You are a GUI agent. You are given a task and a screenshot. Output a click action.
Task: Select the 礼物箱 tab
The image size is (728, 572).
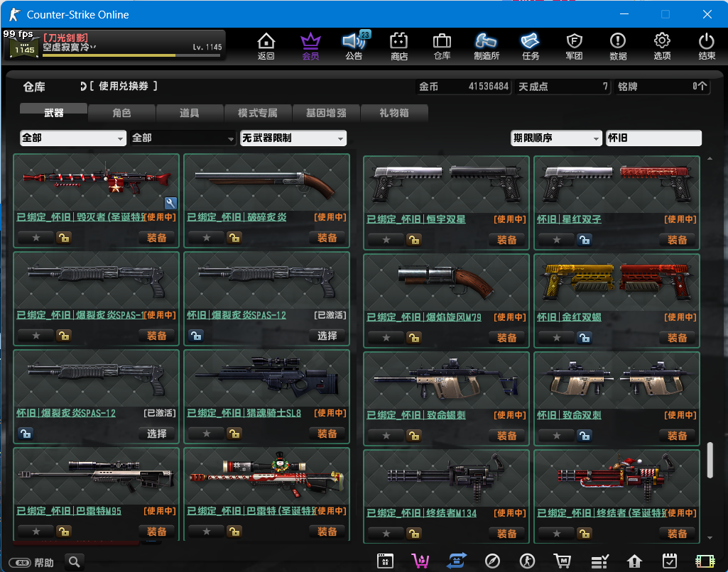393,113
